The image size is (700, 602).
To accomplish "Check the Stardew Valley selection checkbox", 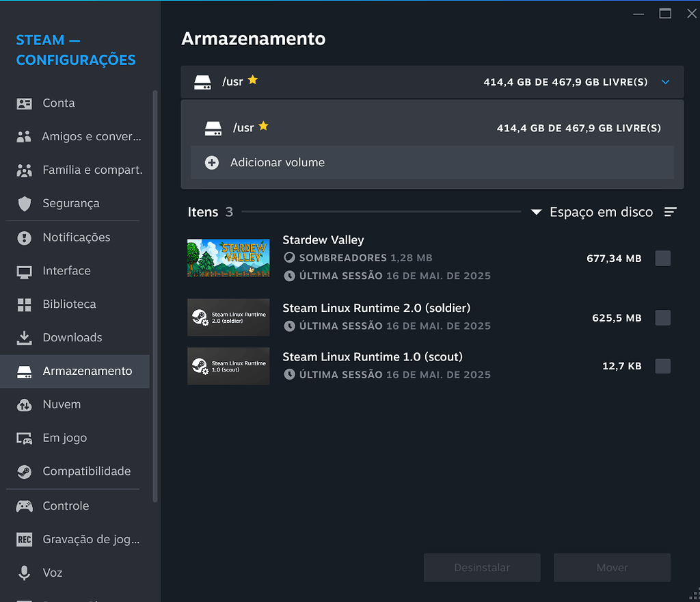I will click(662, 258).
